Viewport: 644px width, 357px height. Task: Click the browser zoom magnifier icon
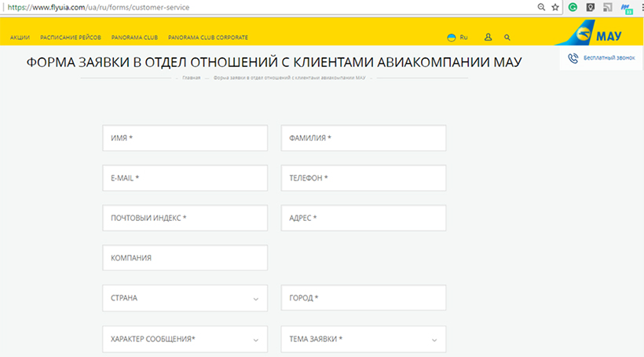(541, 7)
